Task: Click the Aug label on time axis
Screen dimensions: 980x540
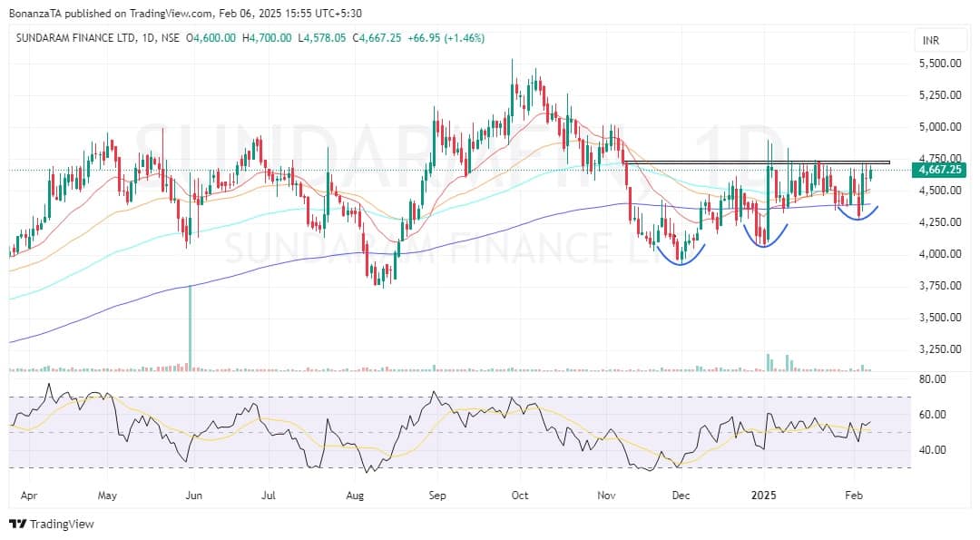Action: click(x=355, y=496)
